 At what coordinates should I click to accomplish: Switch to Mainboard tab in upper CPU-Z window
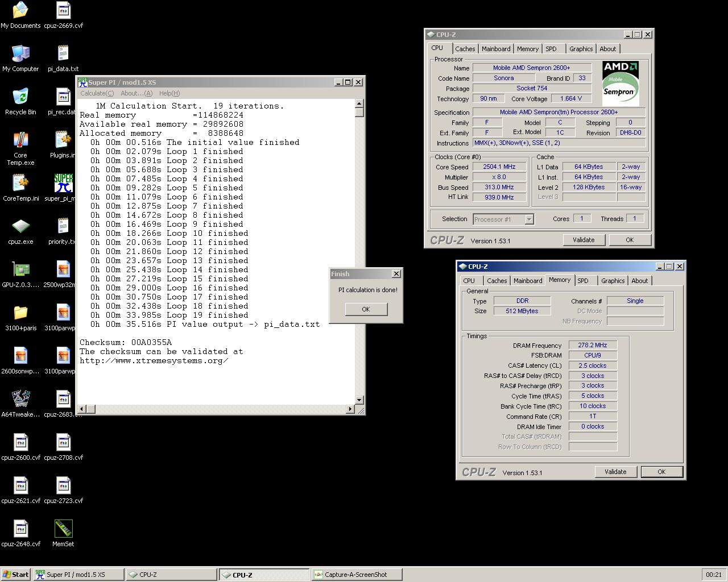496,49
